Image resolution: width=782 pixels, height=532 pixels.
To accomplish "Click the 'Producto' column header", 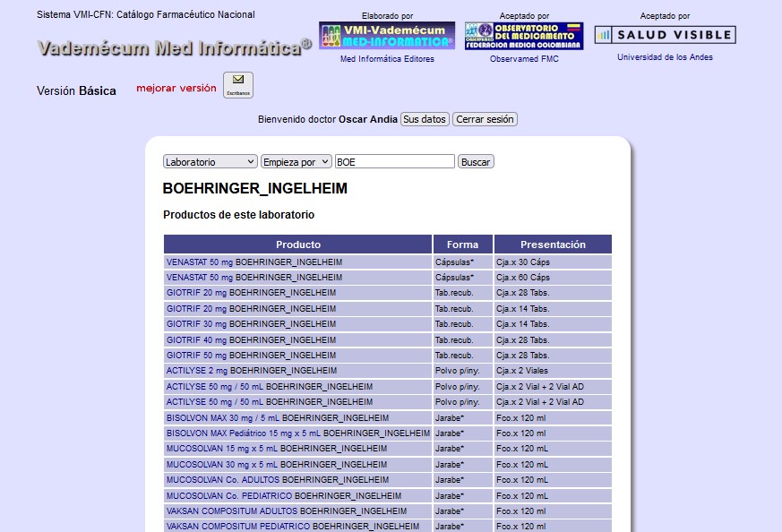I will pyautogui.click(x=297, y=245).
